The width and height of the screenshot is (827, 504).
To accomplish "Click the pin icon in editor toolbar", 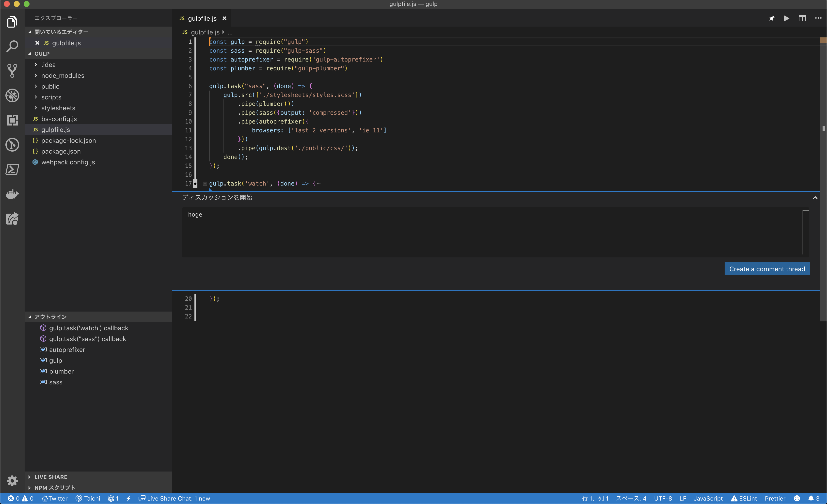I will (x=772, y=18).
